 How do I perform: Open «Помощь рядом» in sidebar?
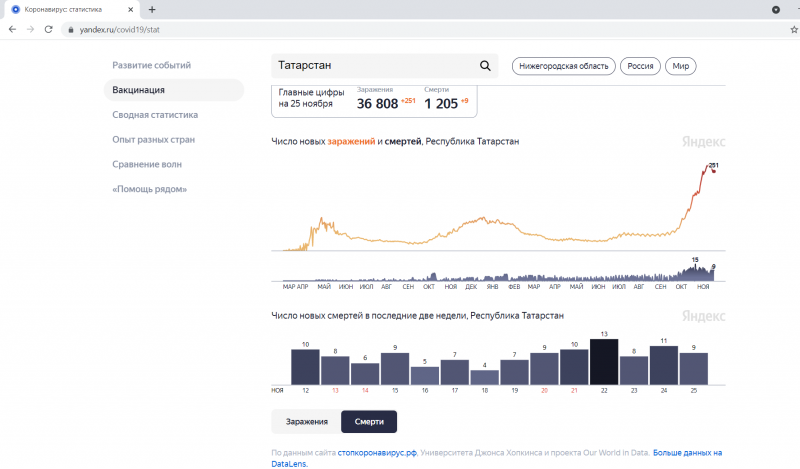click(x=149, y=189)
